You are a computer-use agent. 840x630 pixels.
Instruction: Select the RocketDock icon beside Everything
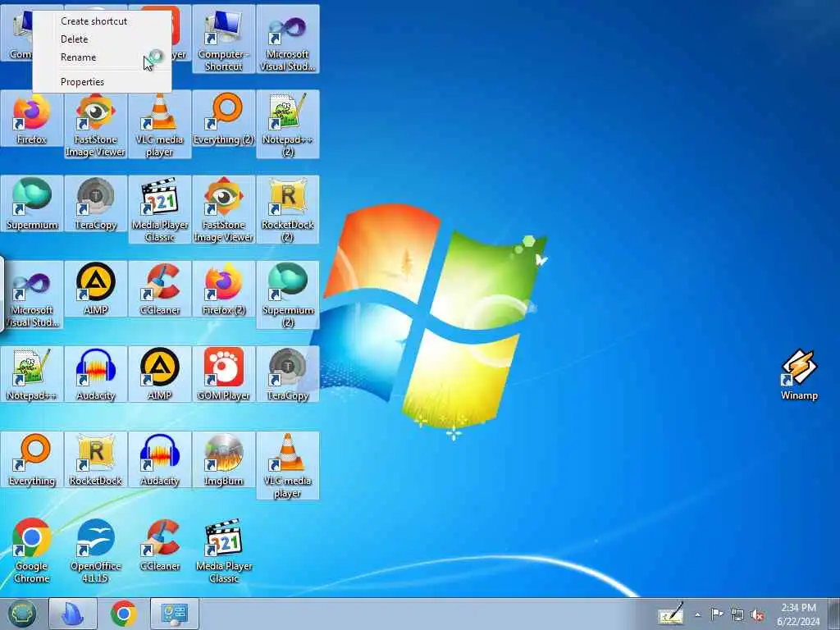[95, 459]
